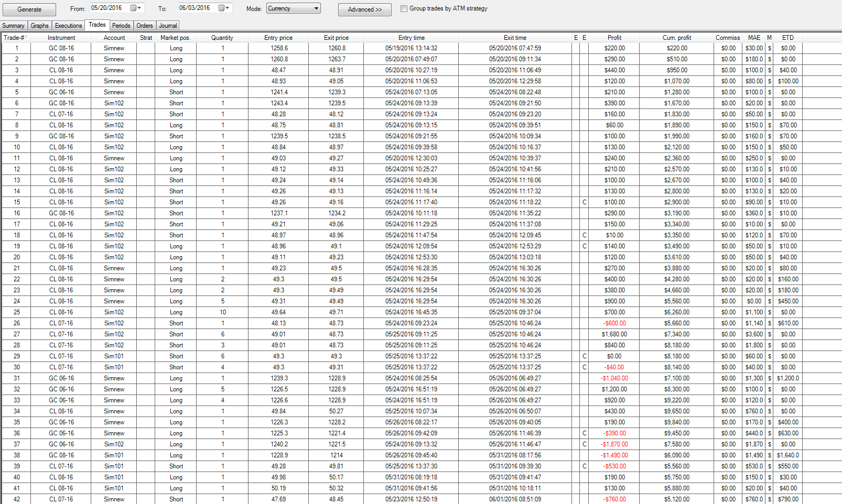Open the Mode Currency combo box
This screenshot has height=504, width=842.
coord(293,8)
